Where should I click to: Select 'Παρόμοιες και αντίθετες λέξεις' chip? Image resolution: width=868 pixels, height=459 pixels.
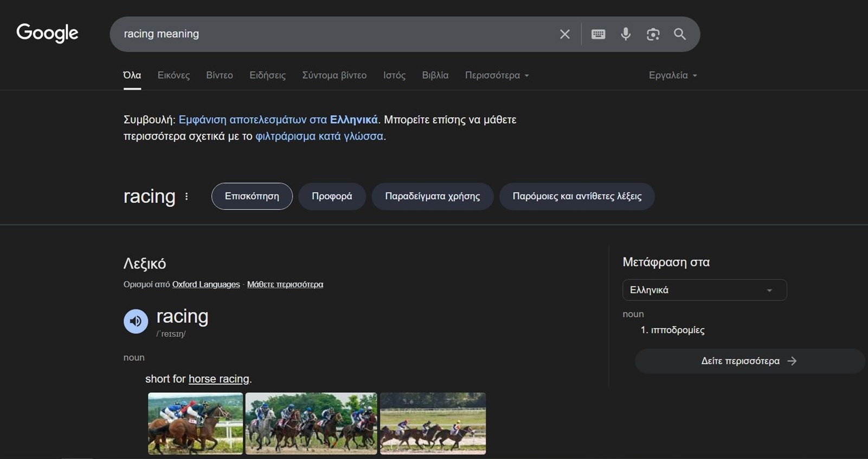click(577, 196)
